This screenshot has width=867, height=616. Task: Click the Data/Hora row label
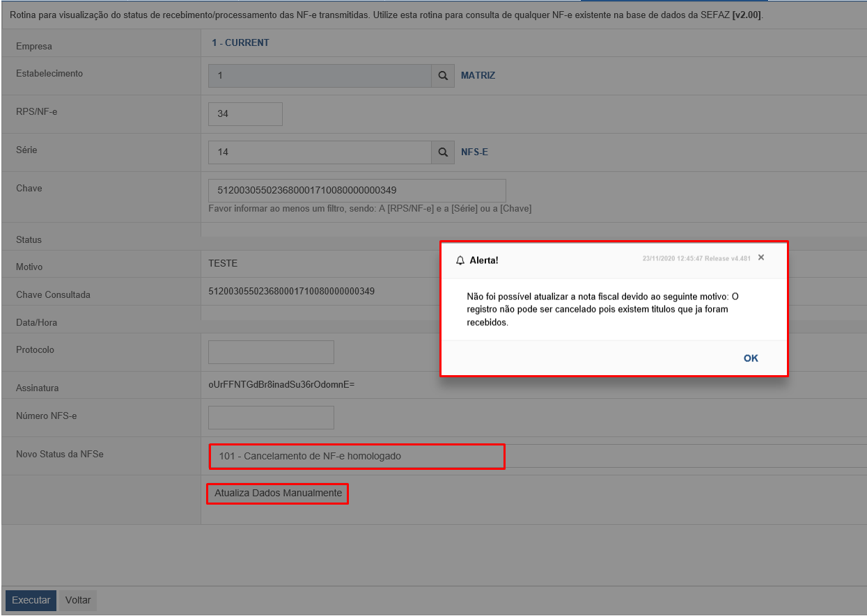[36, 323]
